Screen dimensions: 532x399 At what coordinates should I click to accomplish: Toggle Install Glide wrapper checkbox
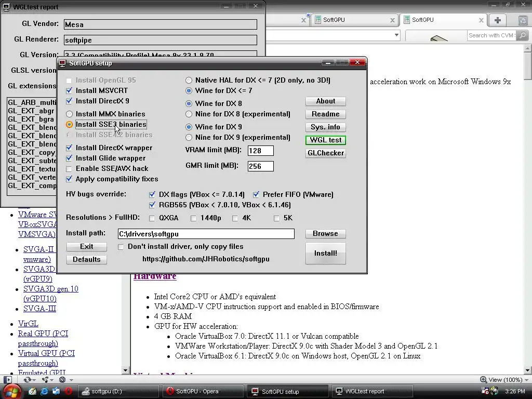tap(69, 158)
